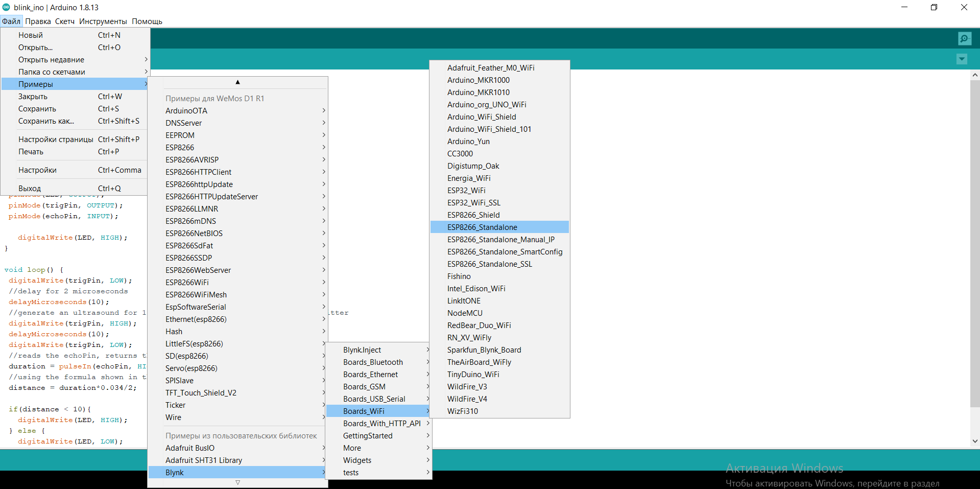Expand the Ticker examples submenu
This screenshot has width=980, height=489.
pyautogui.click(x=237, y=405)
